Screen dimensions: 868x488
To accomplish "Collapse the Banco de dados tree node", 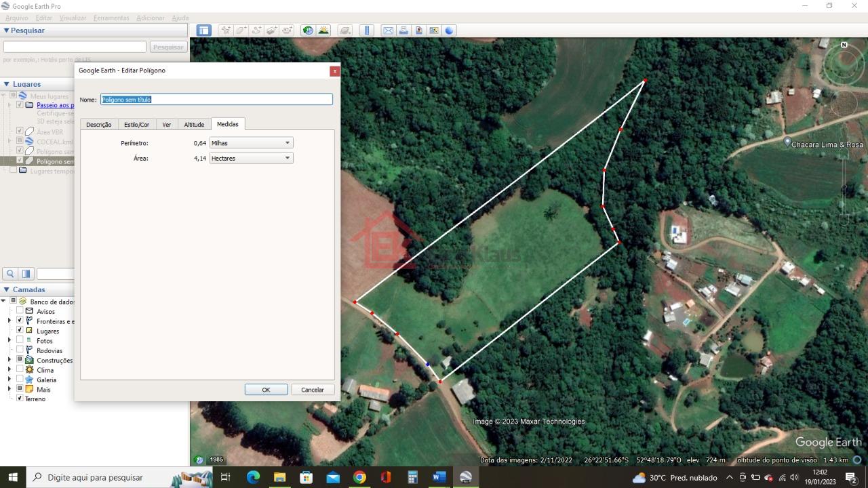I will (x=3, y=301).
